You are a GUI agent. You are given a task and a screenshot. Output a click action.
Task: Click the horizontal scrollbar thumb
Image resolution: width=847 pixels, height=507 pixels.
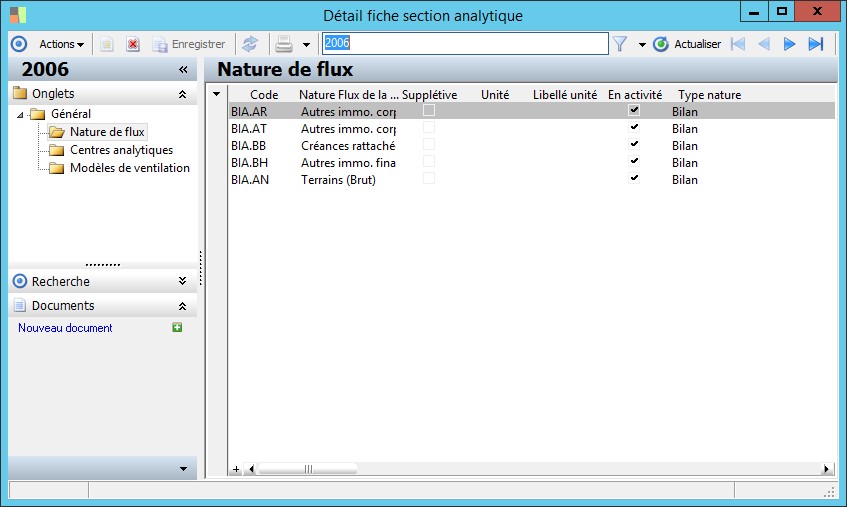pos(308,469)
